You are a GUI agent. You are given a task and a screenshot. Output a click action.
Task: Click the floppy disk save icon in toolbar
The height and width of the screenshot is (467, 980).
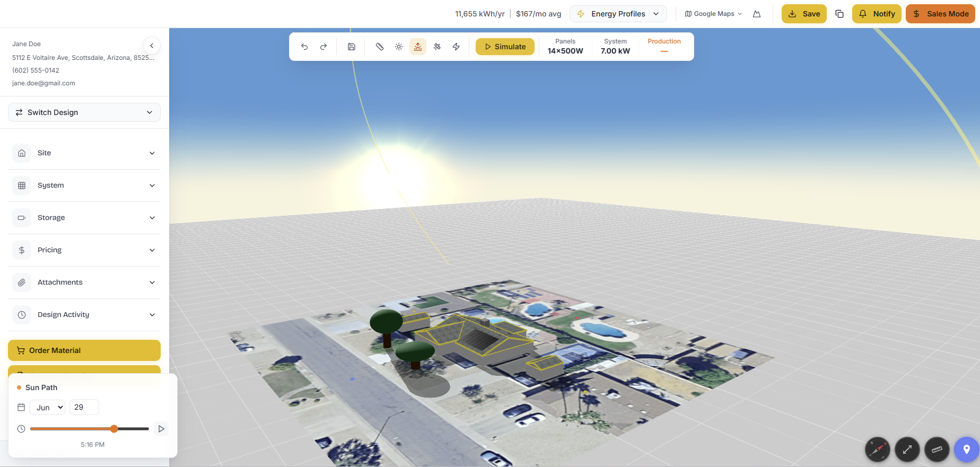352,47
